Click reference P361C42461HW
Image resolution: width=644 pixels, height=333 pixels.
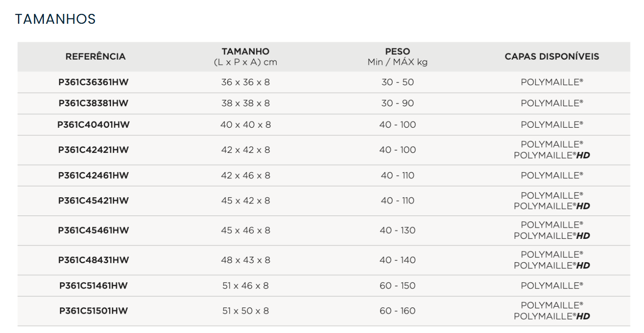tap(94, 175)
